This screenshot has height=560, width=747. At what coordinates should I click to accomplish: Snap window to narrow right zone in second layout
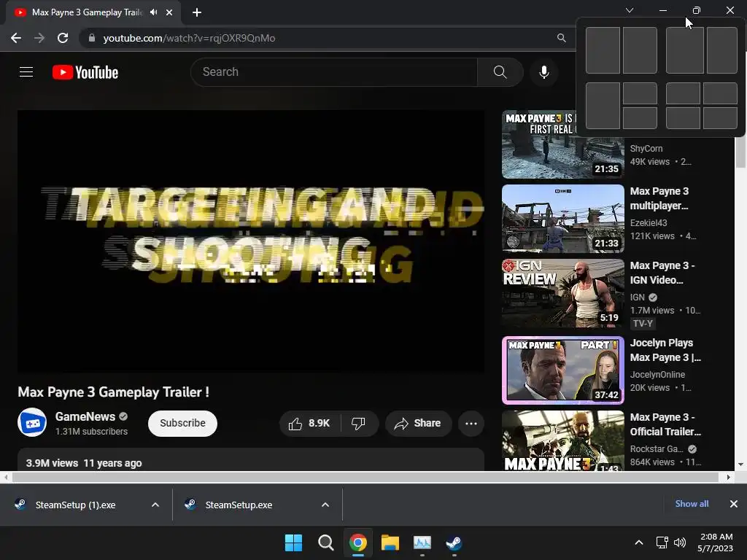pos(722,50)
